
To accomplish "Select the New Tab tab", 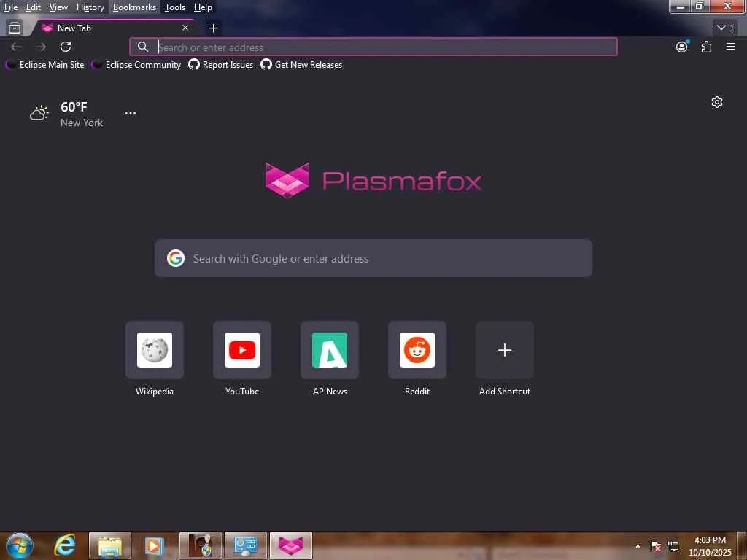I will (x=115, y=28).
